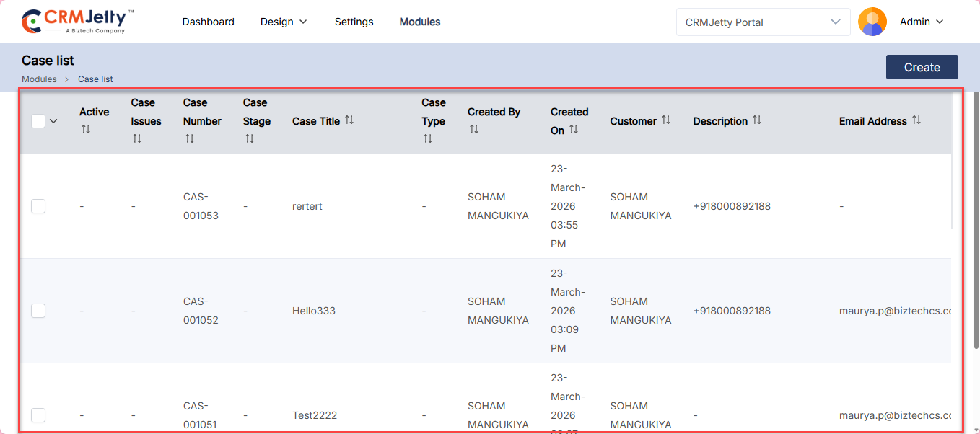Sort by Customer column icon
Image resolution: width=980 pixels, height=434 pixels.
(x=666, y=120)
